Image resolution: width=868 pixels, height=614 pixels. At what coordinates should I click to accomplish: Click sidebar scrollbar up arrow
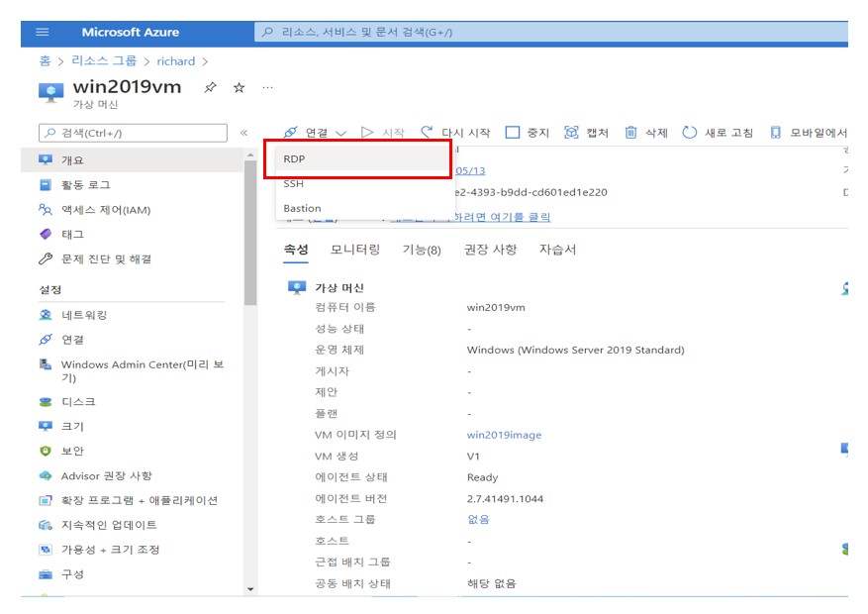pos(250,155)
